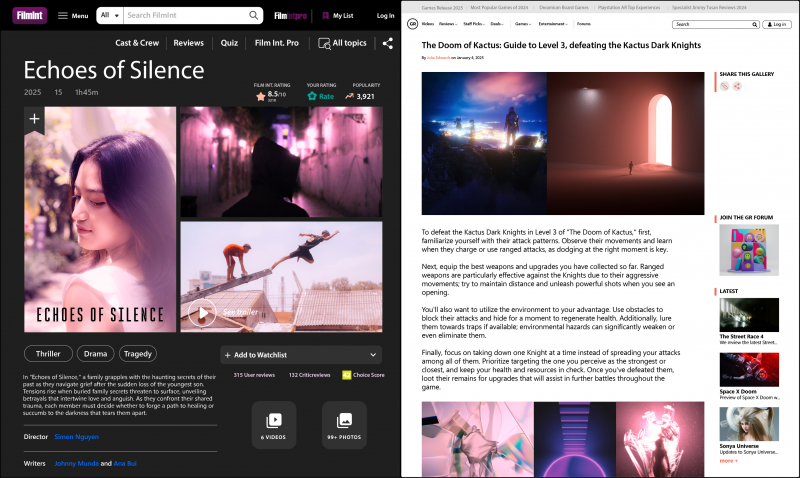Viewport: 800px width, 478px height.
Task: Add poster to watchlist with plus bookmark
Action: tap(35, 119)
